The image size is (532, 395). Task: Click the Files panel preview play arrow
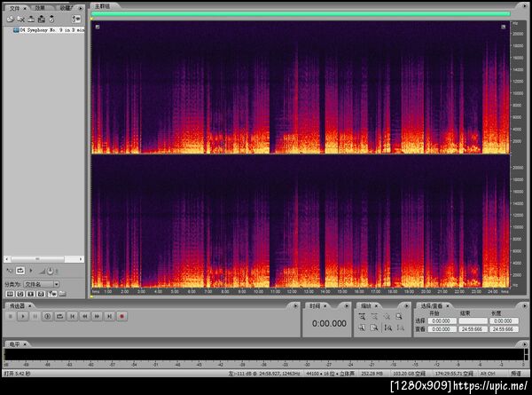click(31, 271)
